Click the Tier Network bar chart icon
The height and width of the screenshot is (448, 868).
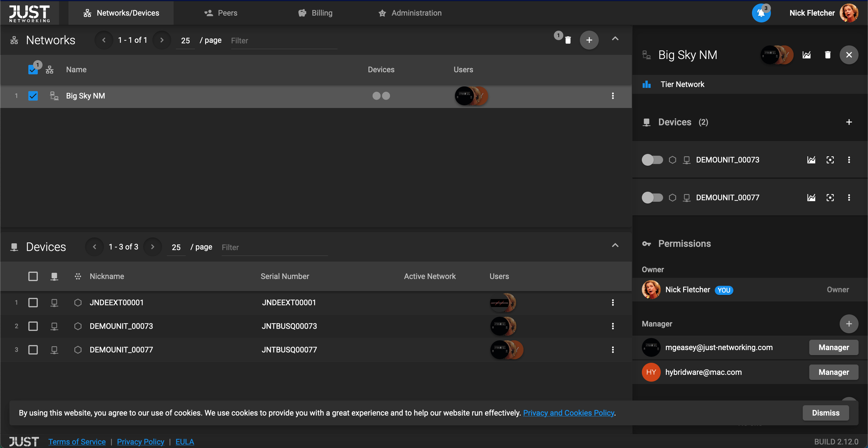646,84
